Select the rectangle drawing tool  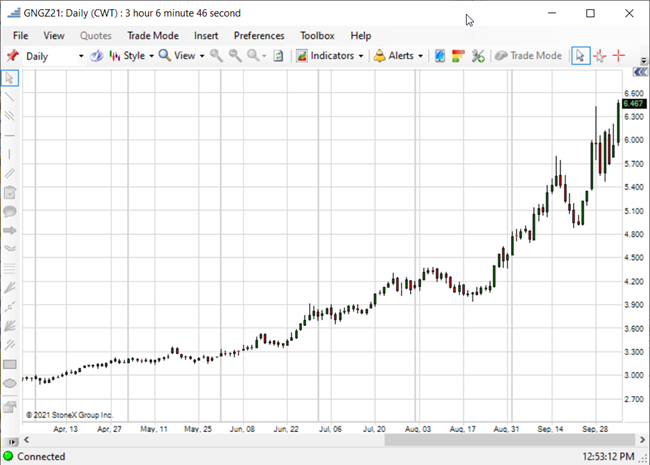point(10,364)
